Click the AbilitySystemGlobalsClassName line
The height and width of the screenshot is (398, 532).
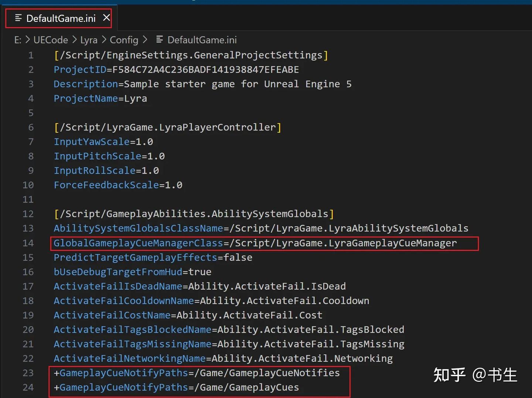point(261,229)
